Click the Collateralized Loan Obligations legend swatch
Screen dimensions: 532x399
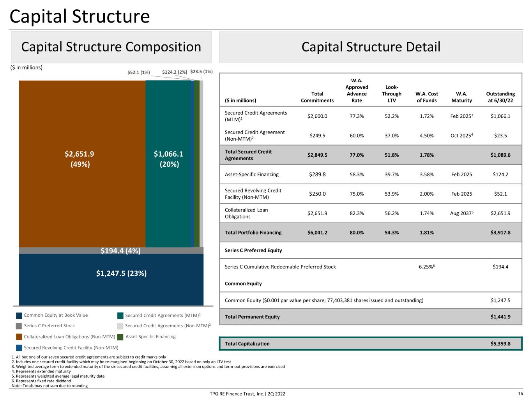[19, 337]
